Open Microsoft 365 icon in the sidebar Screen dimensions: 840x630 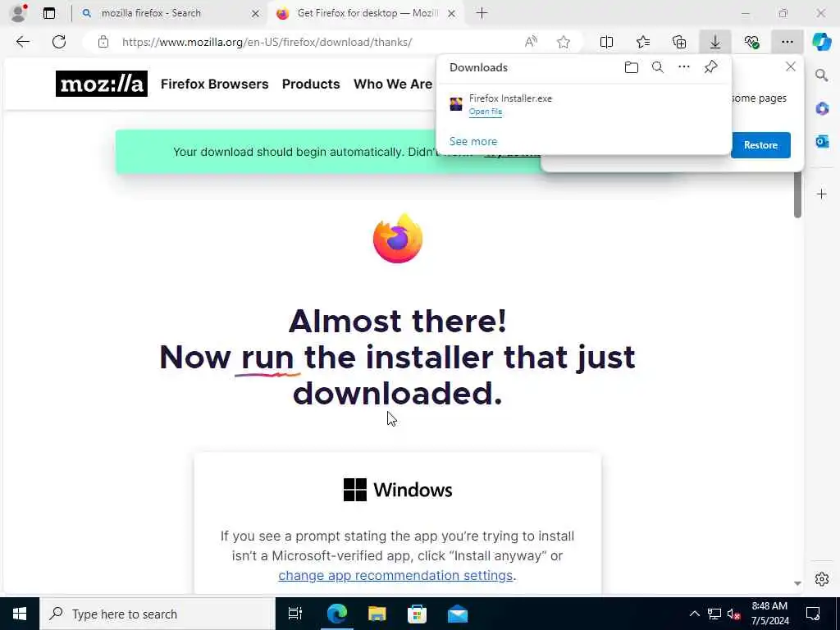(822, 109)
